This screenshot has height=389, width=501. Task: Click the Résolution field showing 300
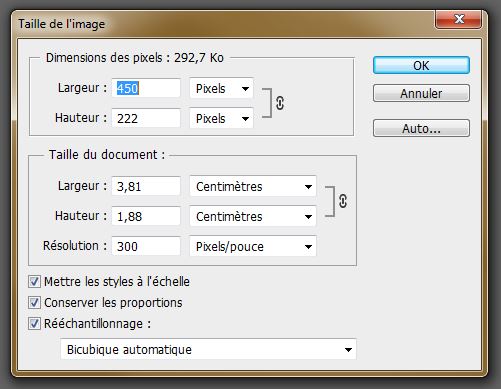tap(146, 246)
